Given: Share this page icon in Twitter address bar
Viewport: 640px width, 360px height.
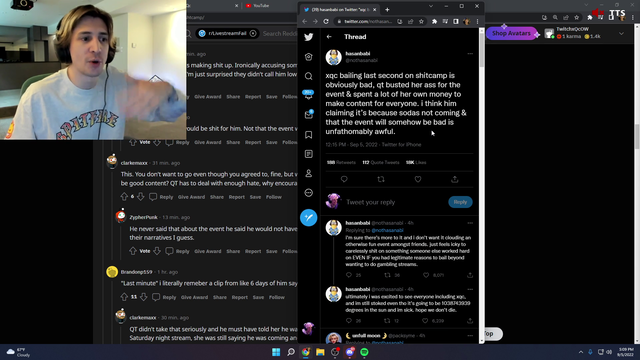Looking at the screenshot, I should click(x=411, y=21).
